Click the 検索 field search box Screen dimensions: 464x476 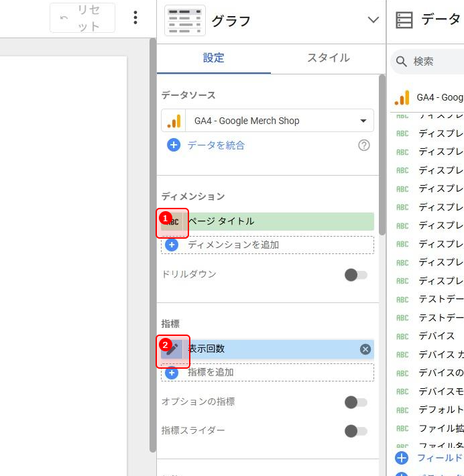click(436, 62)
